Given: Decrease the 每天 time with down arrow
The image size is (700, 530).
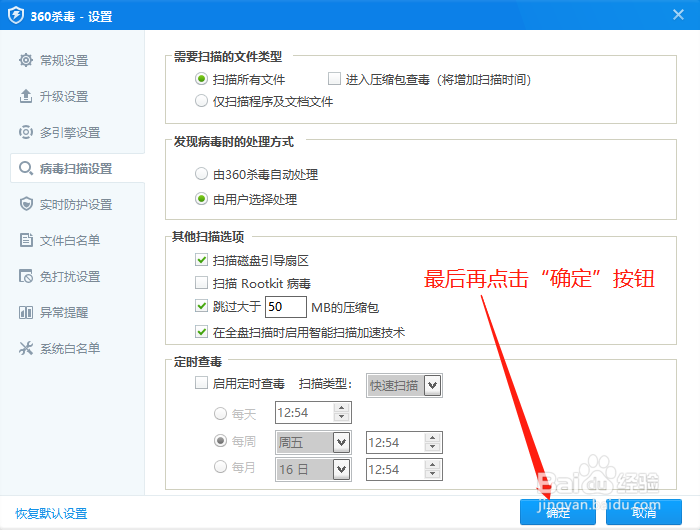Looking at the screenshot, I should click(342, 417).
